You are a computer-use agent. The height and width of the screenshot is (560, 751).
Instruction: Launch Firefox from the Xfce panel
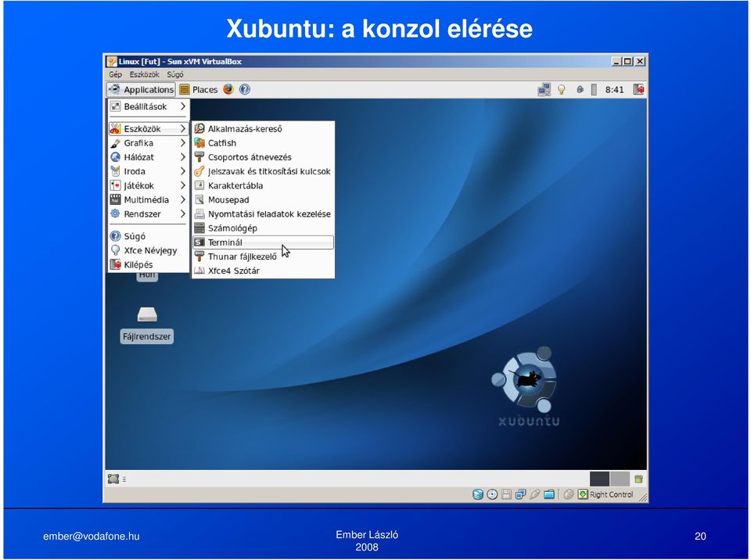pos(228,89)
